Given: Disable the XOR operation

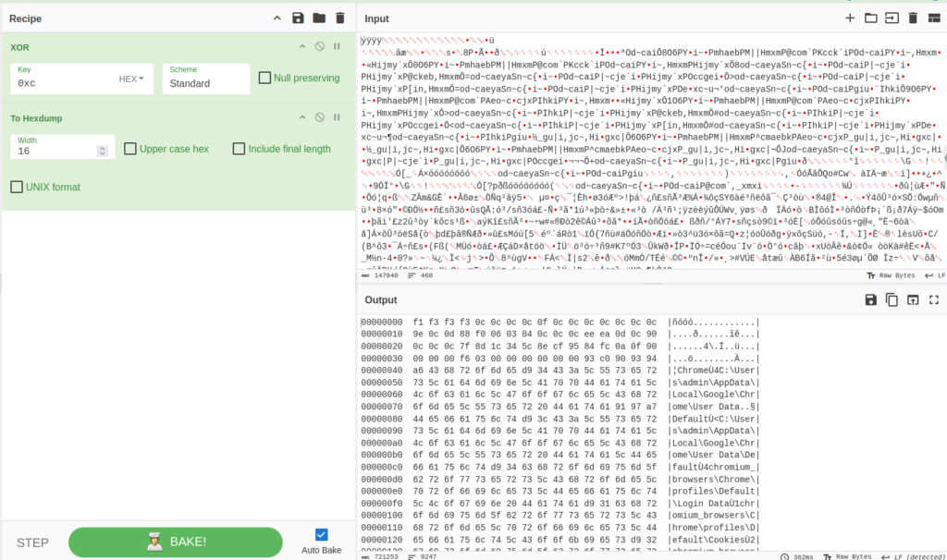Looking at the screenshot, I should (x=319, y=46).
